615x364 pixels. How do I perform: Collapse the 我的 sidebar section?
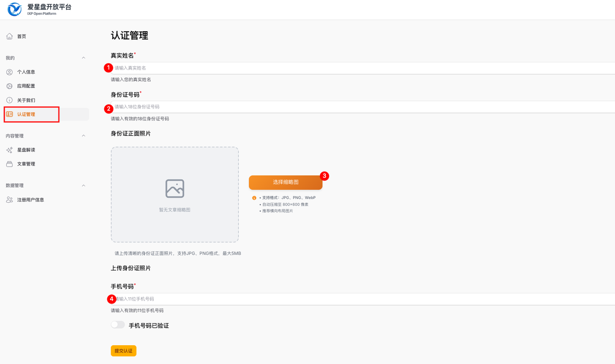click(84, 58)
